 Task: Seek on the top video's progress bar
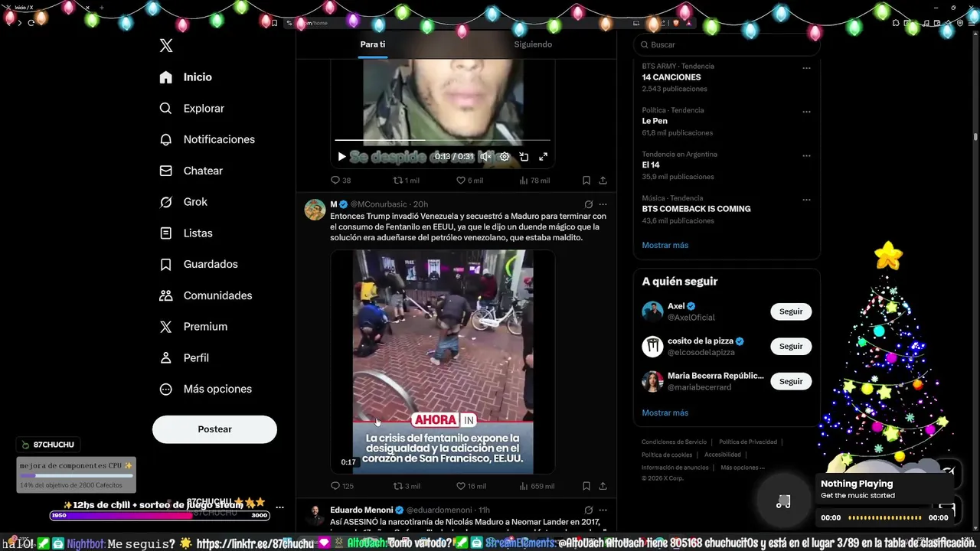442,140
